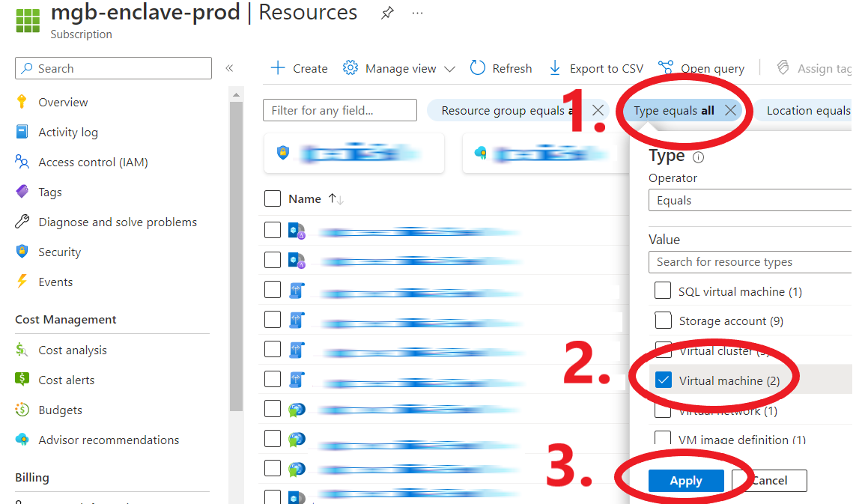862x504 pixels.
Task: Click the sidebar vertical scrollbar thumb
Action: (237, 256)
